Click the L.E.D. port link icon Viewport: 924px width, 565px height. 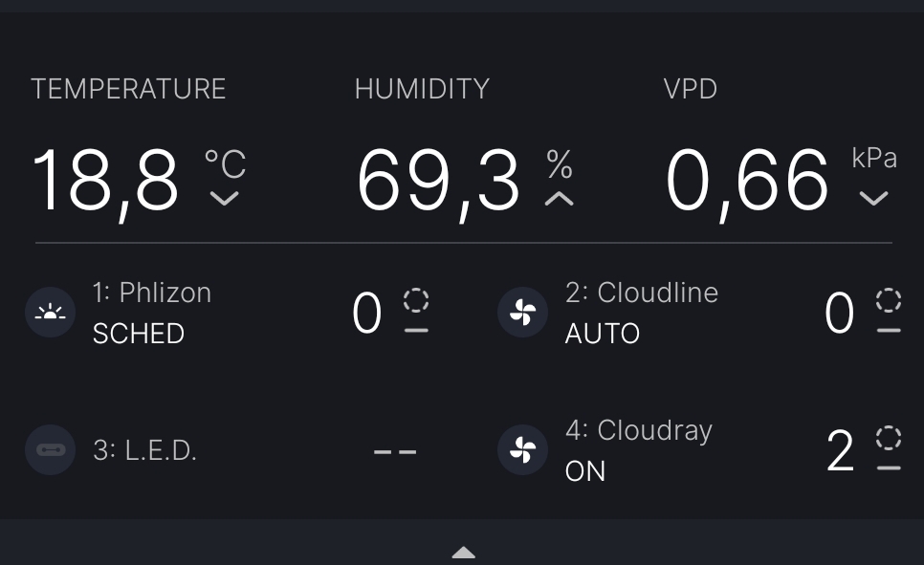(x=50, y=450)
